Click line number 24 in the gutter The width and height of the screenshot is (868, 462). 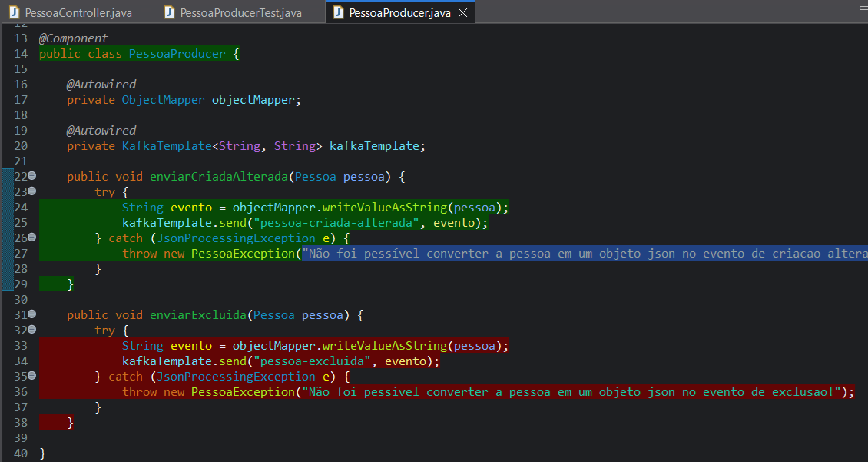[19, 207]
